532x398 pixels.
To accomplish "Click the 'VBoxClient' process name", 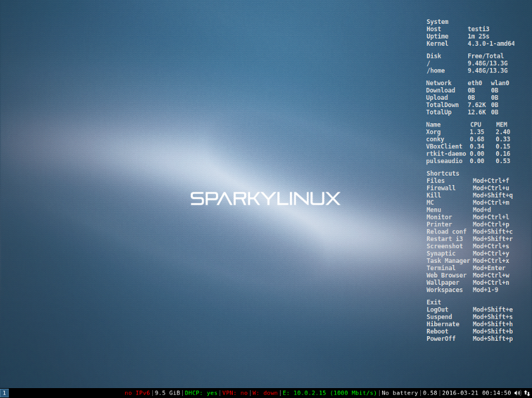I will 444,146.
